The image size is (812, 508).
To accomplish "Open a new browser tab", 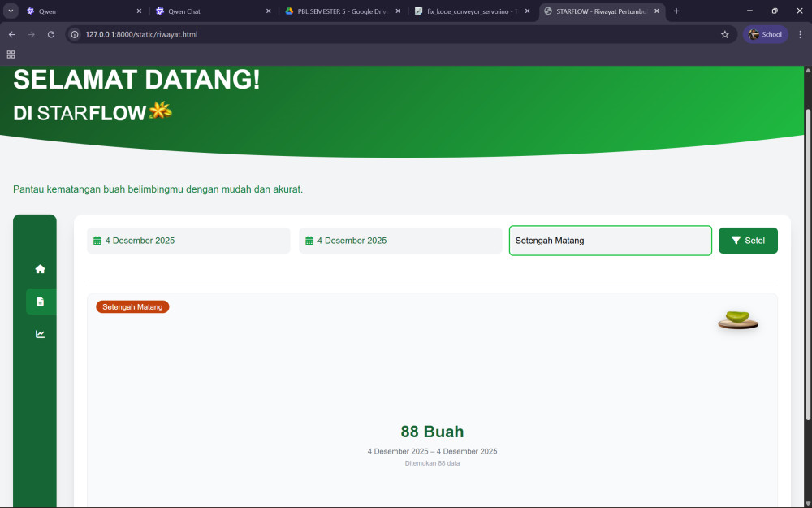I will click(x=676, y=11).
